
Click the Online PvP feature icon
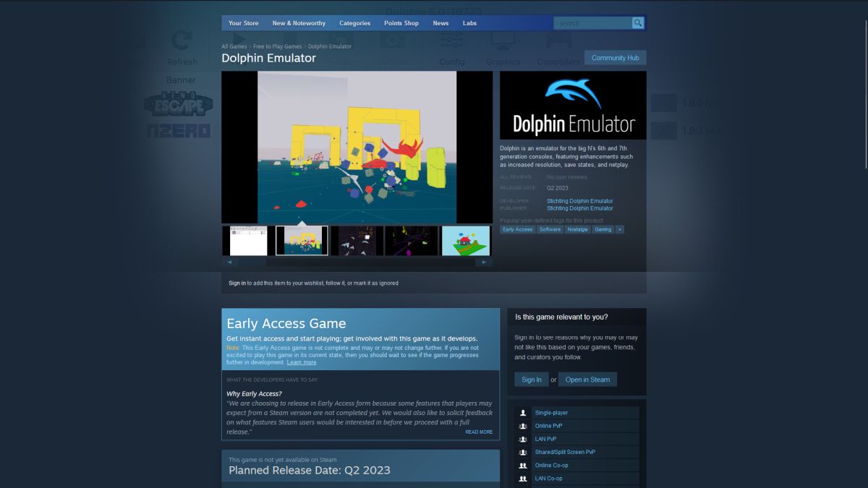(x=523, y=426)
